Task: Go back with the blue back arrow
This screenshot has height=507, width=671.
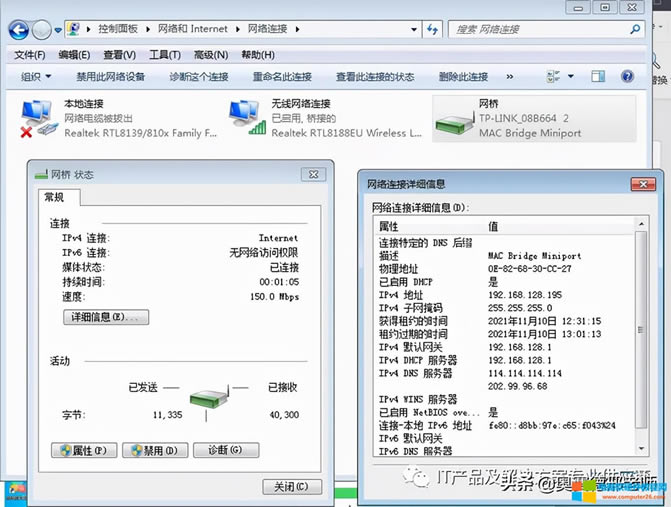Action: [x=19, y=30]
